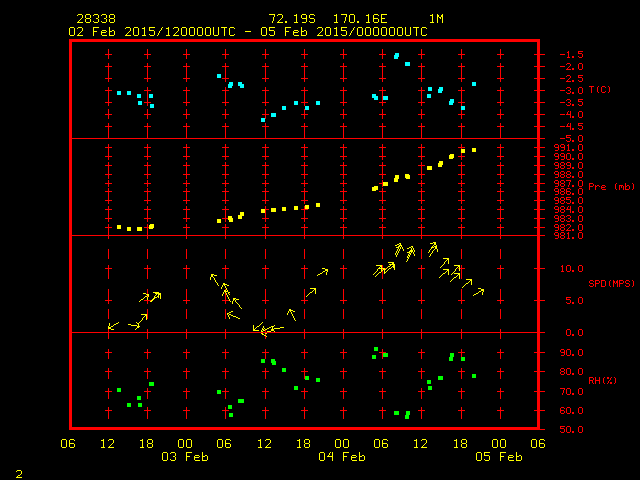Click the UTC date range title

(x=248, y=32)
